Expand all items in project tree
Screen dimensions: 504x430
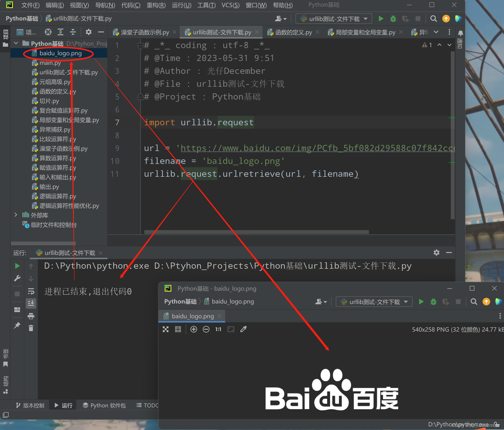(60, 32)
